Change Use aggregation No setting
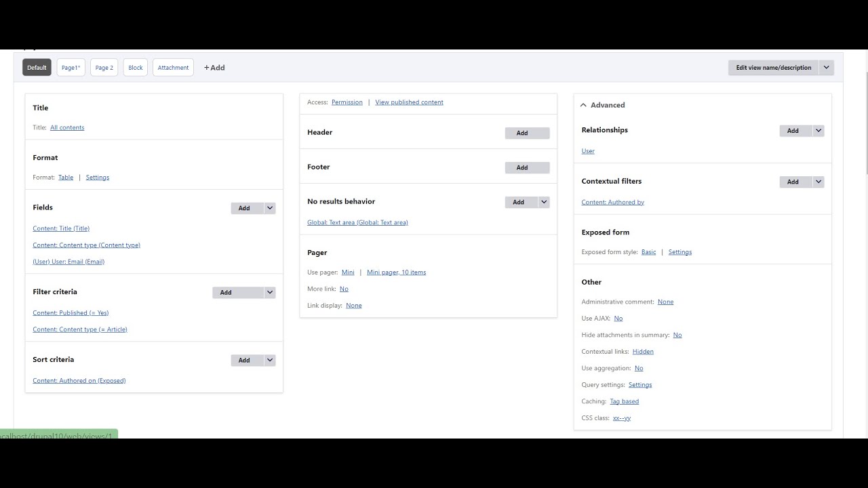This screenshot has width=868, height=488. (x=639, y=368)
